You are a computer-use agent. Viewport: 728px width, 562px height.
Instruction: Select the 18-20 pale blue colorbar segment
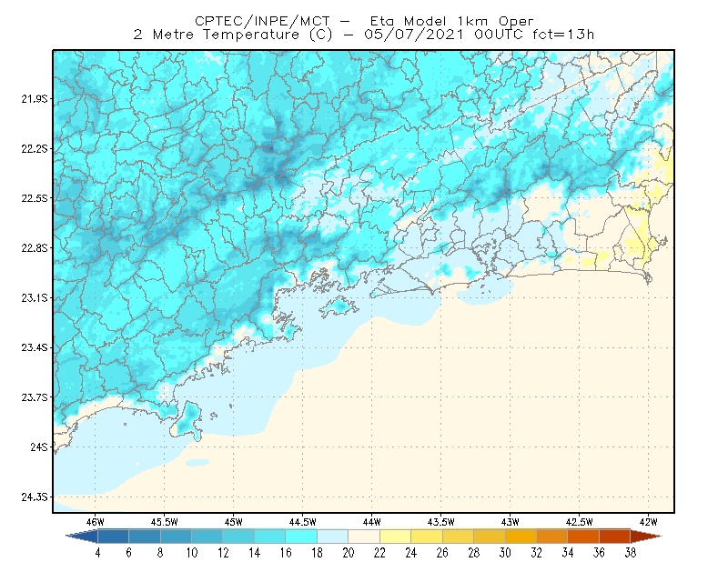click(332, 536)
